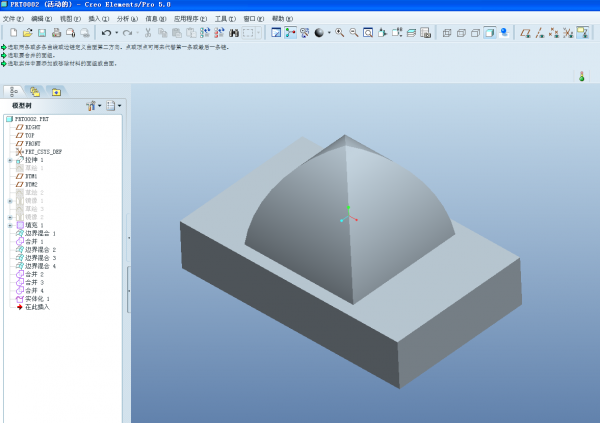Click the Regenerate model icon

[205, 33]
